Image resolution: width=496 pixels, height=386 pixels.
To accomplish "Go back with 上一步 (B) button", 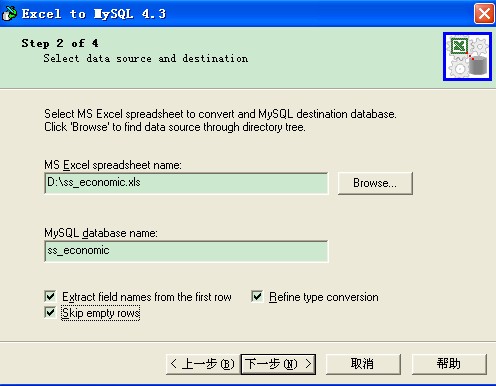I will pos(203,364).
